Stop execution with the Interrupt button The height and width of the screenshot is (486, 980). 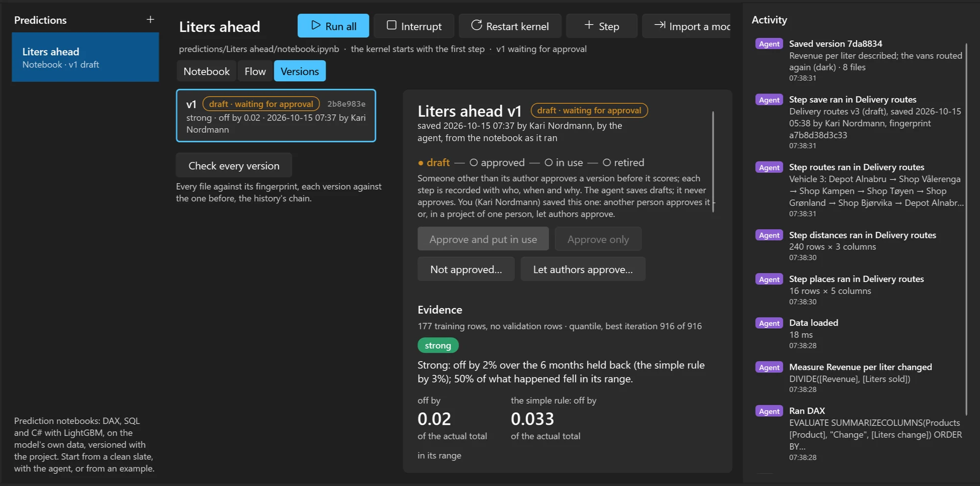tap(414, 26)
